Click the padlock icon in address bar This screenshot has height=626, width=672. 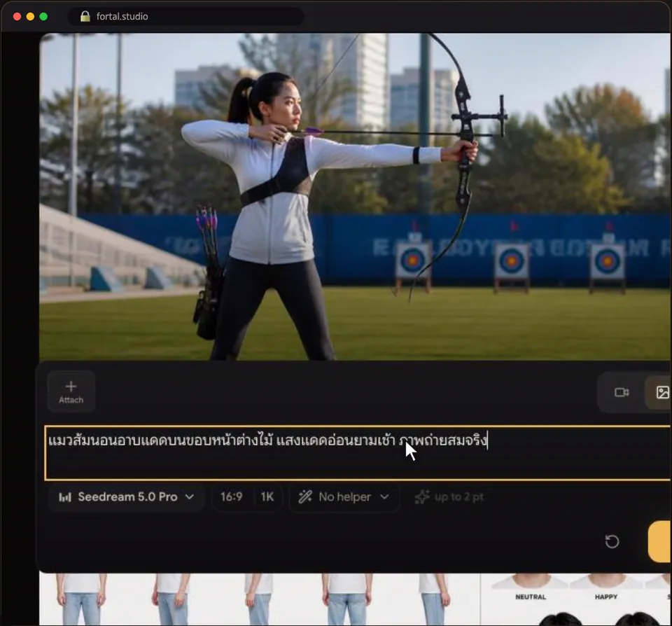(85, 16)
